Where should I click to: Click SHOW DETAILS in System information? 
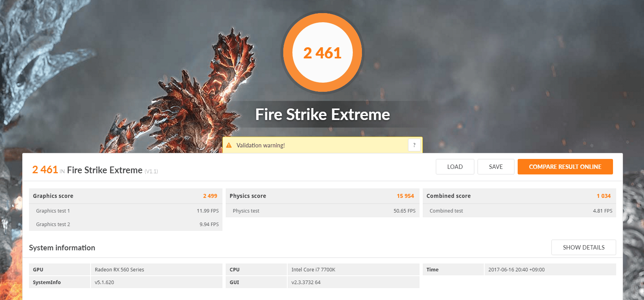pos(584,248)
